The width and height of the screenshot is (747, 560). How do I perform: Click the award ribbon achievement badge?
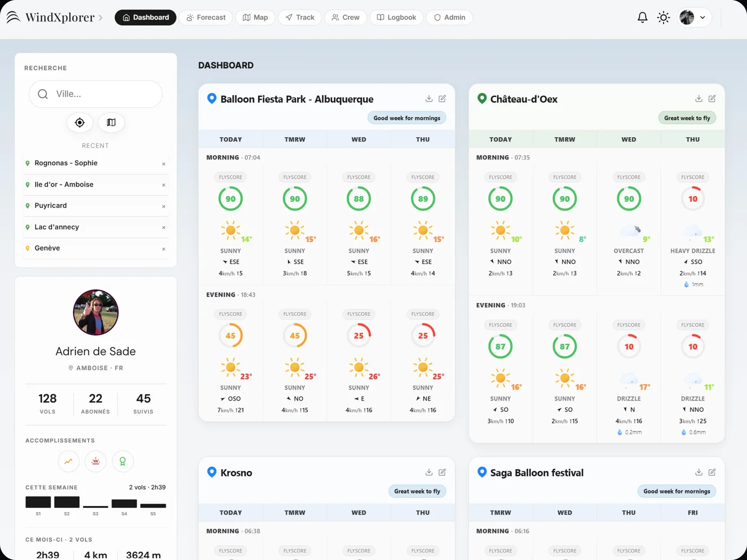click(123, 461)
